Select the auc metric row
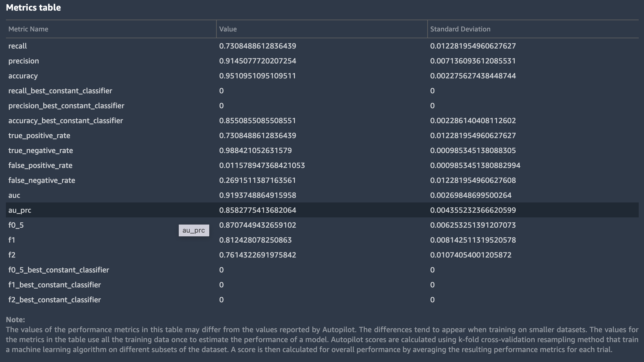The height and width of the screenshot is (362, 644). (x=14, y=195)
